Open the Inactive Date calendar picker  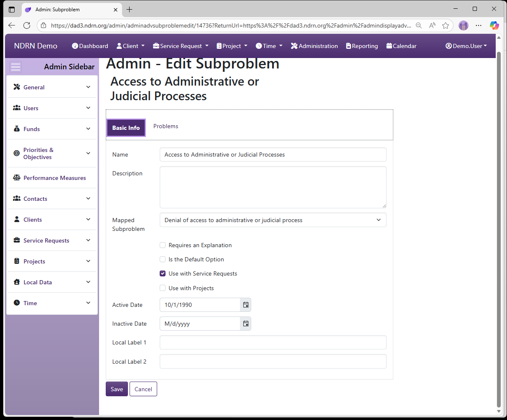point(246,324)
